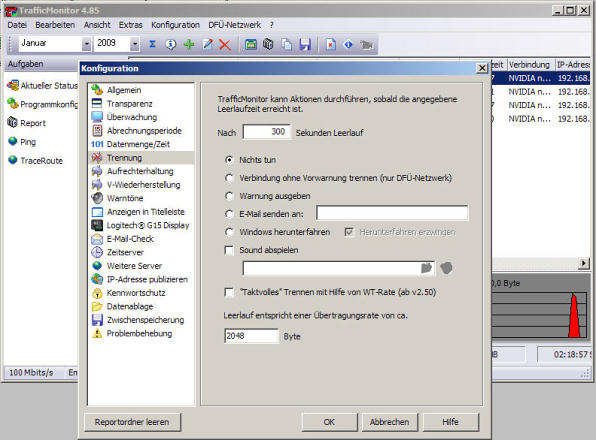The width and height of the screenshot is (596, 440).
Task: Select the Warnung ausgeben radio option
Action: tap(229, 196)
